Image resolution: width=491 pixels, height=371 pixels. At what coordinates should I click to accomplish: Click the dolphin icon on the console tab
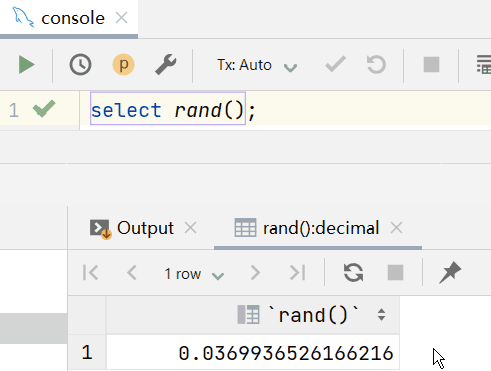click(x=23, y=17)
